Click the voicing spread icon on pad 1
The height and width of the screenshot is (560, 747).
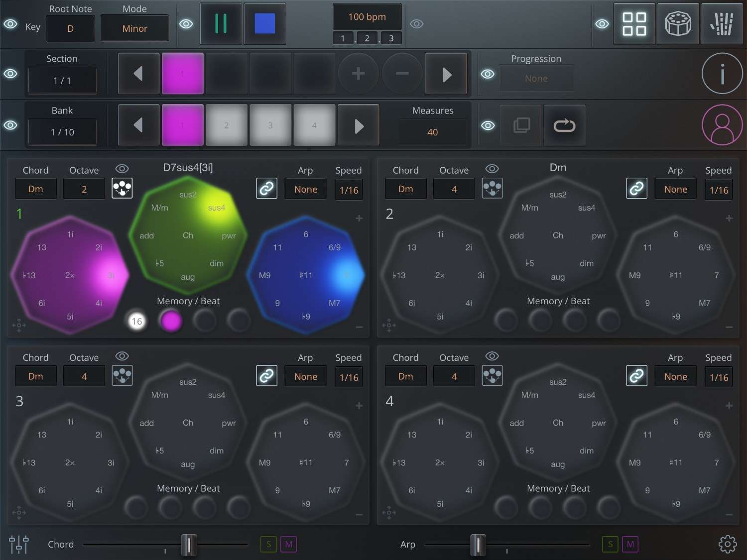[122, 188]
